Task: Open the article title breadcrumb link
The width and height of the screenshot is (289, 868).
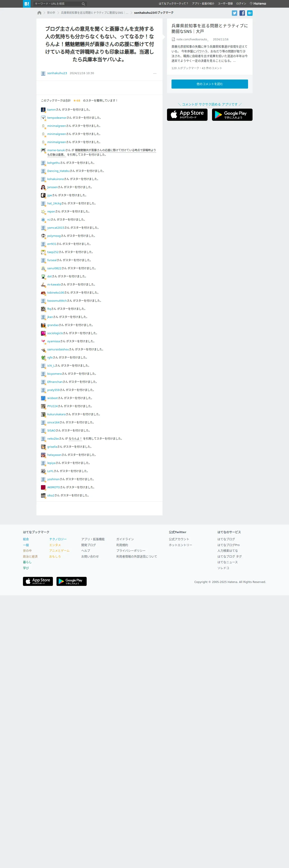Action: click(x=95, y=13)
